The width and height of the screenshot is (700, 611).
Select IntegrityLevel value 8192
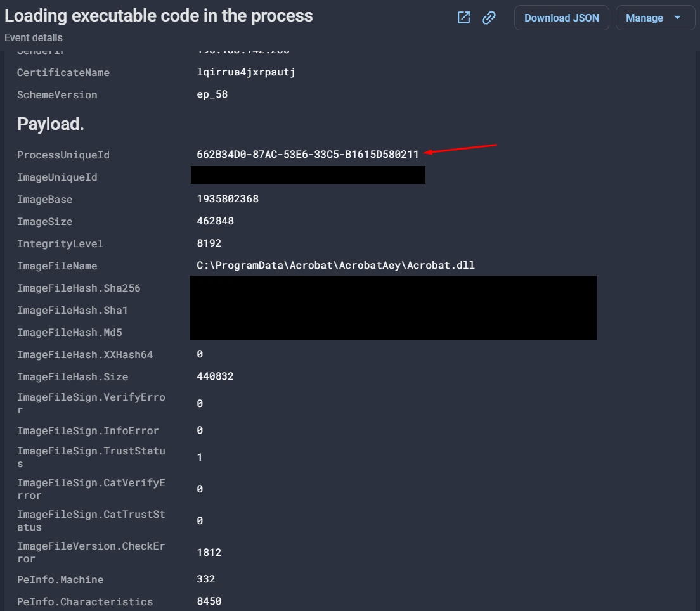(209, 243)
